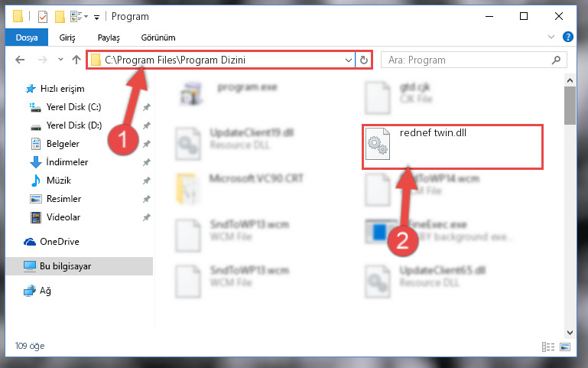Viewport: 588px width, 368px height.
Task: Switch to large icons view in status bar
Action: (565, 347)
